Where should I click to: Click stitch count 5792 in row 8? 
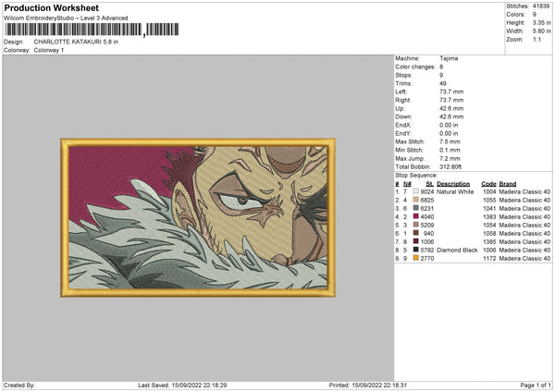click(x=427, y=251)
